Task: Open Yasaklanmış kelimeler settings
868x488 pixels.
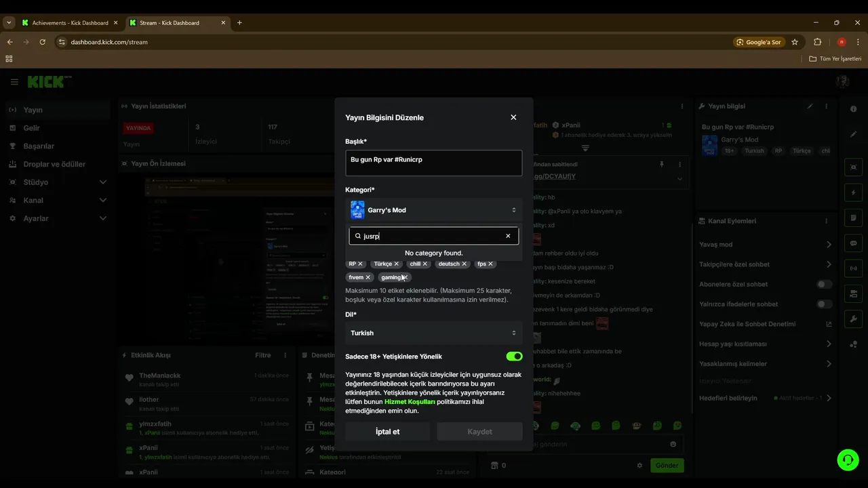Action: 829,364
